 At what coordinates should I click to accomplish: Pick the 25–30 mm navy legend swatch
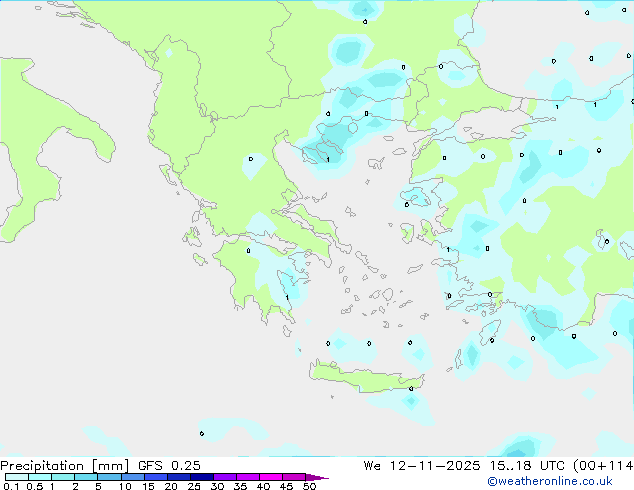pyautogui.click(x=201, y=477)
